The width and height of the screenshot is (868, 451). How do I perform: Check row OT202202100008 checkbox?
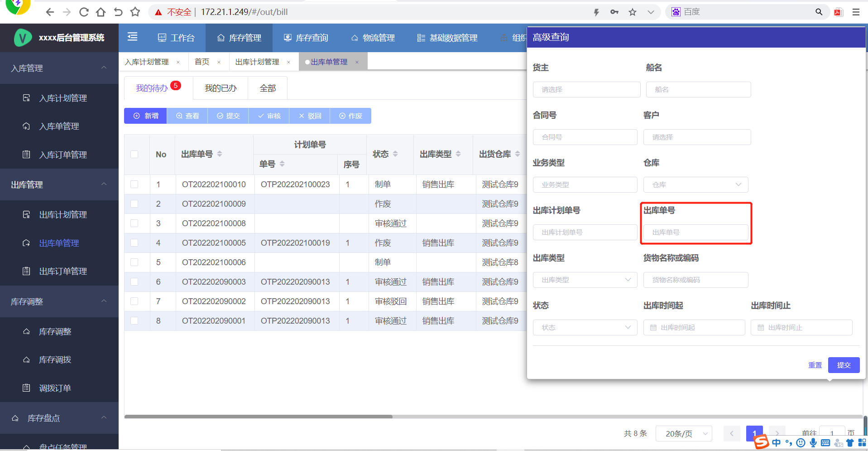pos(134,223)
